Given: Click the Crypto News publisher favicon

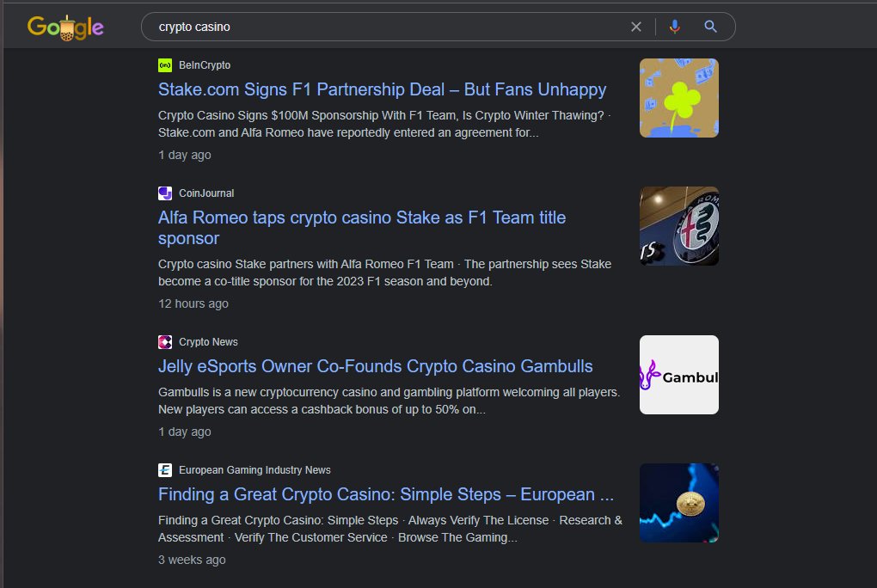Looking at the screenshot, I should tap(165, 341).
